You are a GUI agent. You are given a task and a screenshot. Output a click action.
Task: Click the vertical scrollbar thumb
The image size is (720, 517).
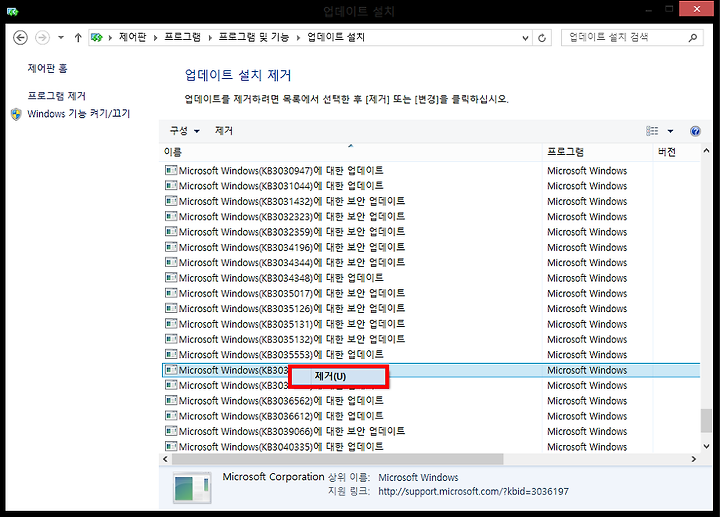click(x=706, y=421)
